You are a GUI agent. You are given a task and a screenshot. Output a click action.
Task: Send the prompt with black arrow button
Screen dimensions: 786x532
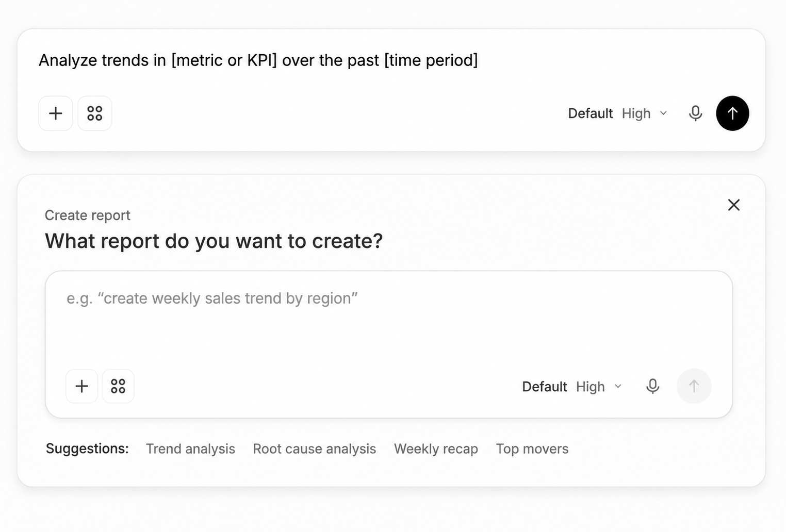pyautogui.click(x=732, y=113)
